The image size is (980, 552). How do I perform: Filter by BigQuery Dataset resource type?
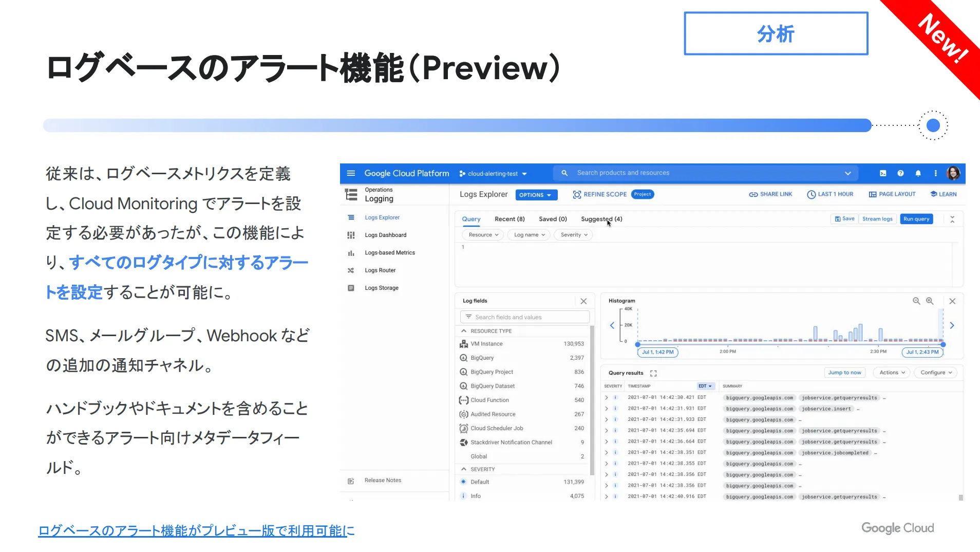(x=521, y=386)
